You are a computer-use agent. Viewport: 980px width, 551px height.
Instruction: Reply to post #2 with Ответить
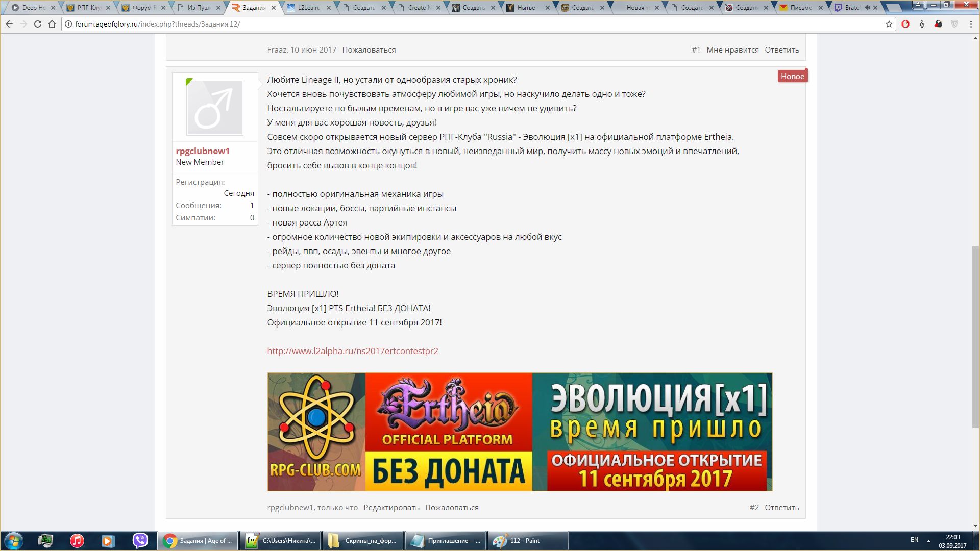[782, 507]
